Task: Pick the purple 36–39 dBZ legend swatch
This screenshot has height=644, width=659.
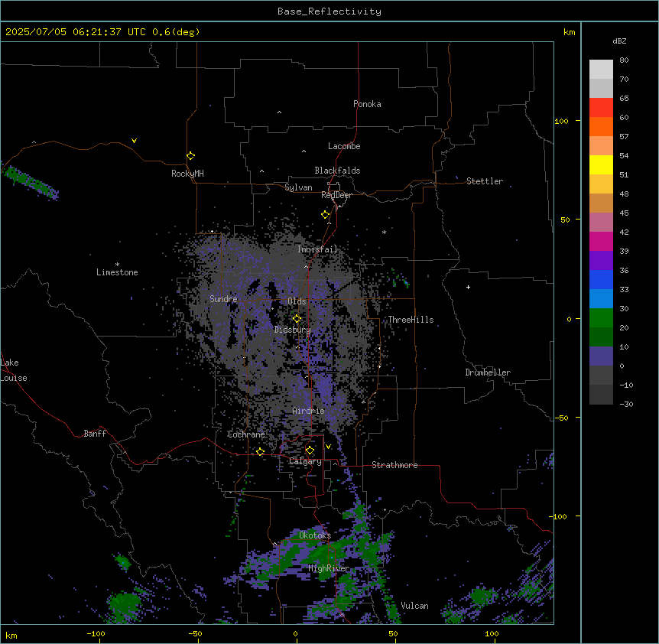Action: tap(601, 261)
